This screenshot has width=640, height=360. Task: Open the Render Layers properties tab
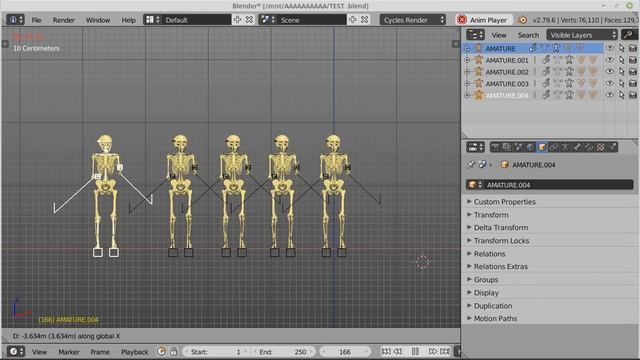pyautogui.click(x=507, y=147)
